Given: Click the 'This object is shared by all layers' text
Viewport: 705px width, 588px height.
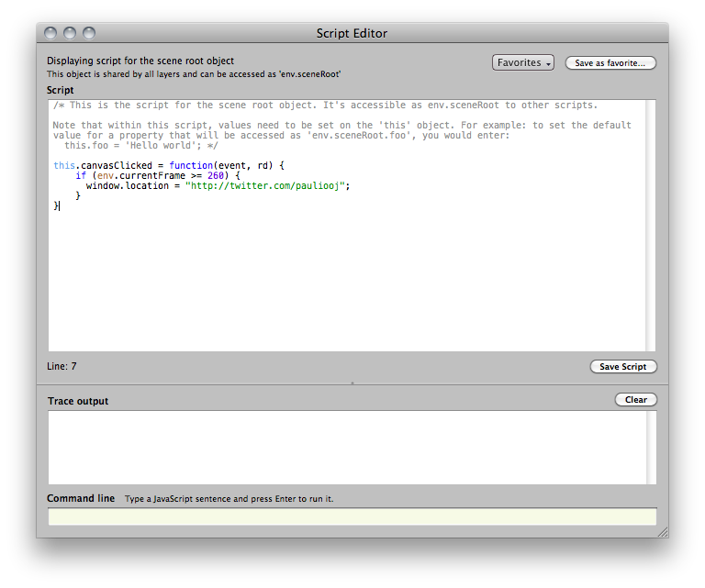Looking at the screenshot, I should click(194, 74).
